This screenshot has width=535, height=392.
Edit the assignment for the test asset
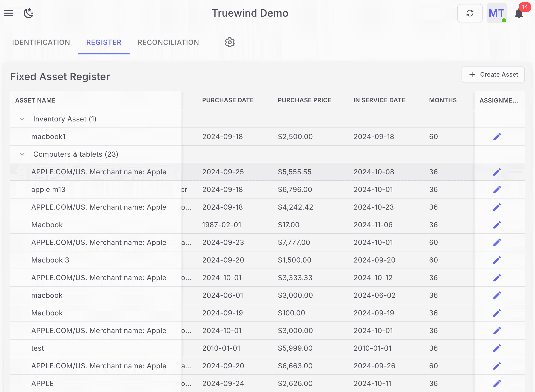(497, 348)
